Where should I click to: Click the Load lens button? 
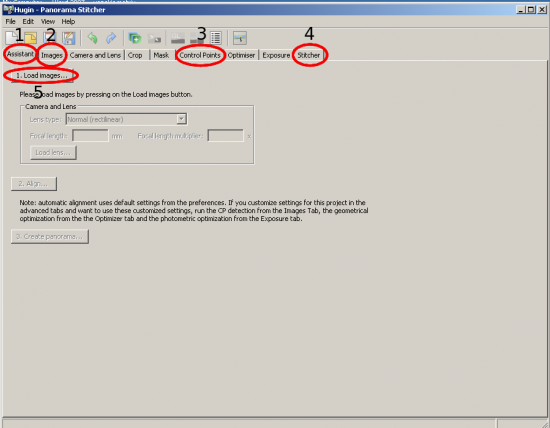click(53, 153)
